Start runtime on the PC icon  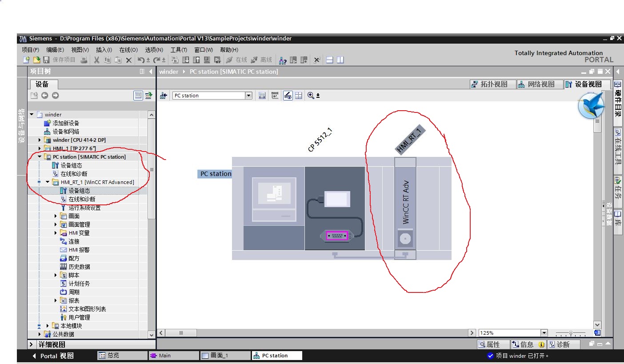217,60
